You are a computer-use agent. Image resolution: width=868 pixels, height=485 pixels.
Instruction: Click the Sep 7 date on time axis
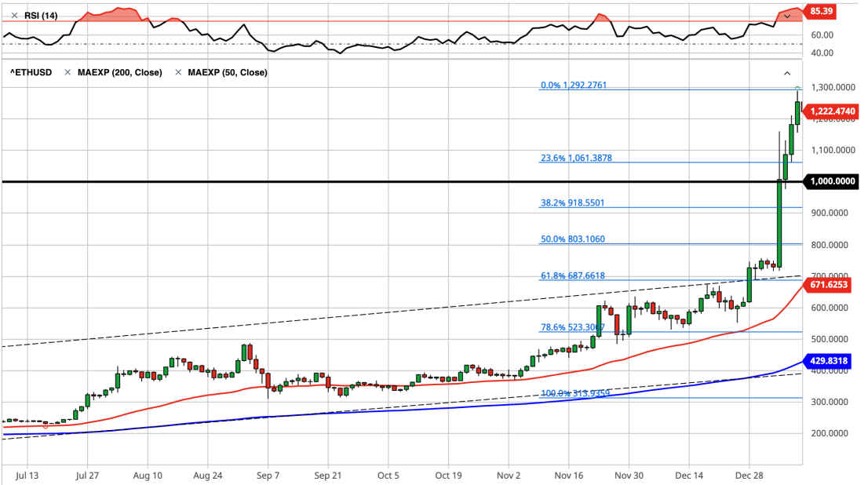[268, 476]
